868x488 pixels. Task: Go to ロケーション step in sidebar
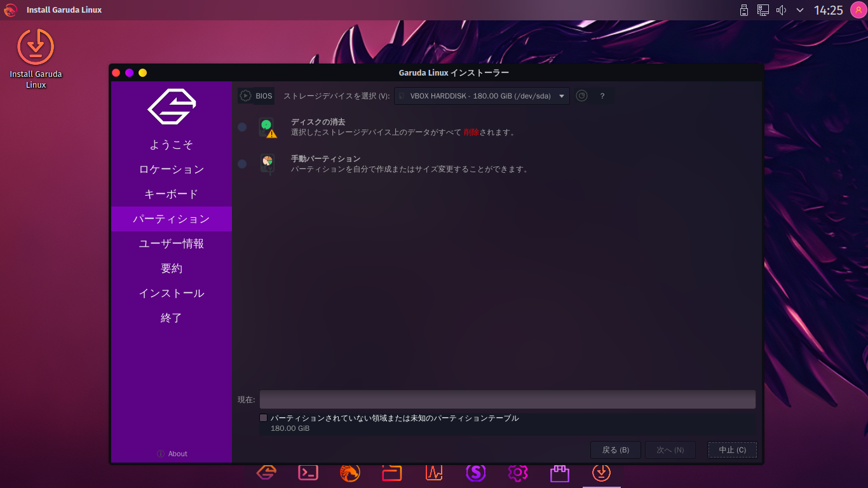(x=172, y=169)
